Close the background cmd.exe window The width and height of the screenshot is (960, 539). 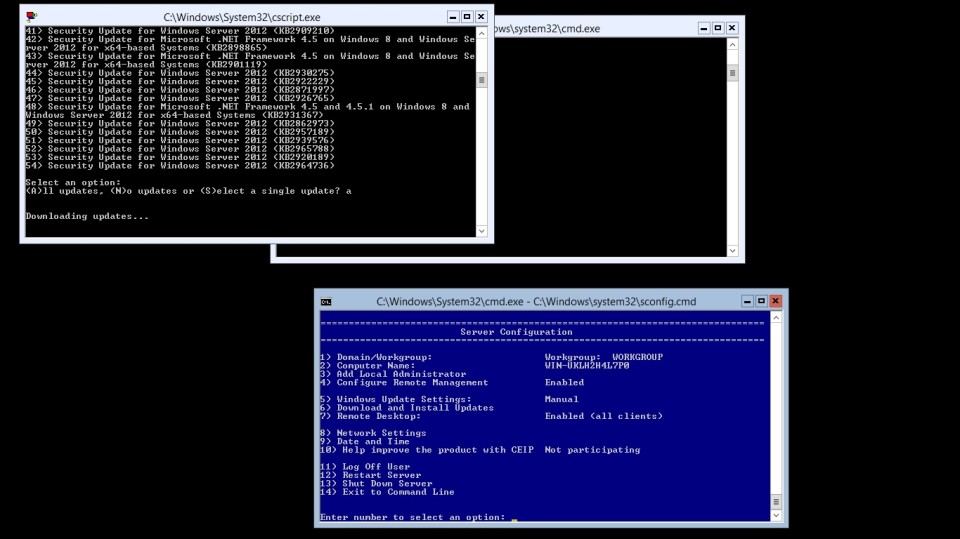(732, 28)
